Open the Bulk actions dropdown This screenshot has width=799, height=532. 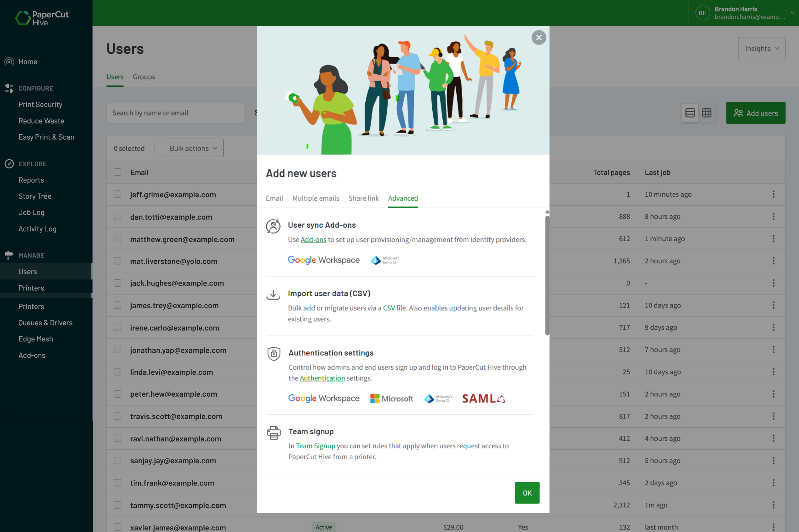193,148
